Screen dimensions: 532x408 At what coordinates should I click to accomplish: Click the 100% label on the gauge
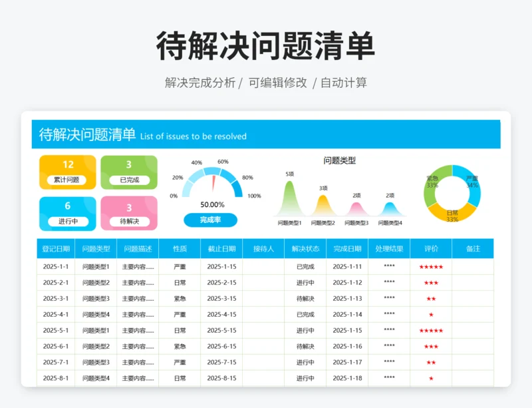pyautogui.click(x=254, y=196)
